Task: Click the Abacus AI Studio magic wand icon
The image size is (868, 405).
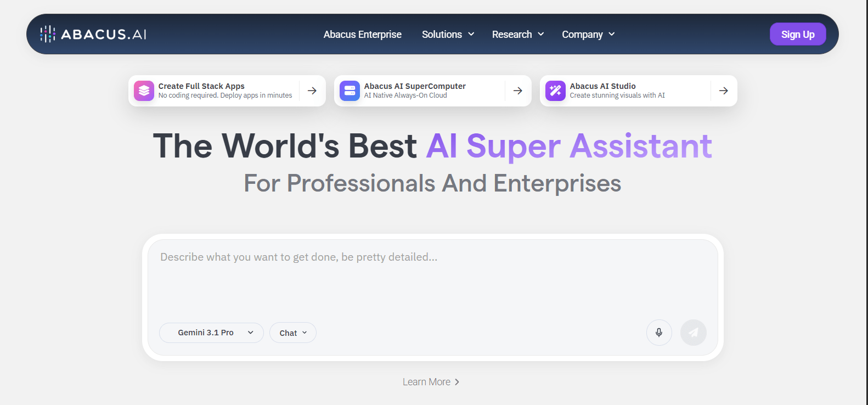Action: pyautogui.click(x=555, y=91)
